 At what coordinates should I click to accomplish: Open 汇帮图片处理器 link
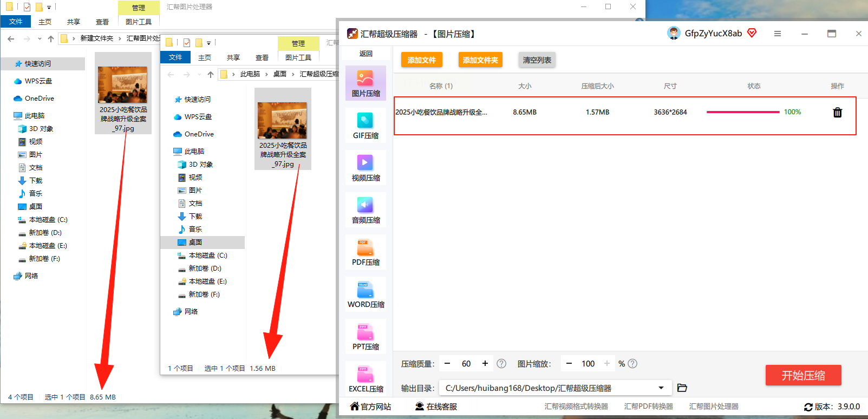click(714, 407)
